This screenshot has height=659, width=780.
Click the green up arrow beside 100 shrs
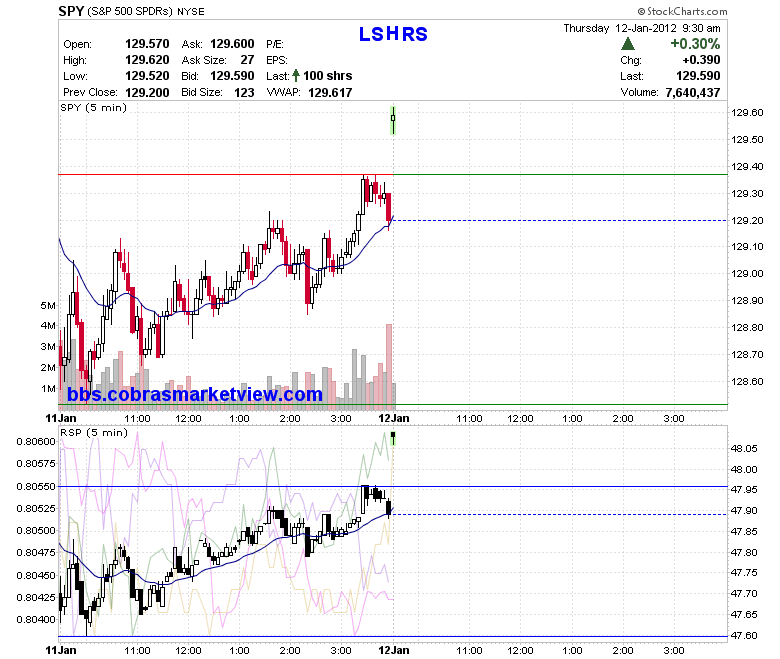coord(296,76)
